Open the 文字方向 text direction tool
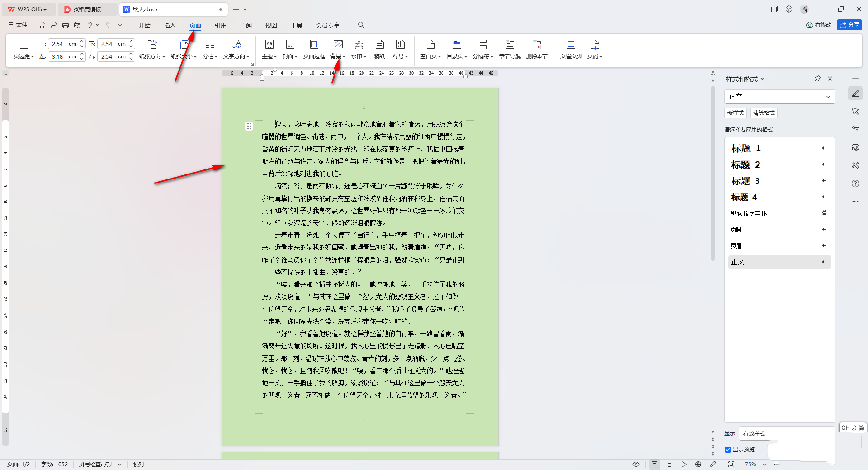The height and width of the screenshot is (470, 868). point(236,49)
